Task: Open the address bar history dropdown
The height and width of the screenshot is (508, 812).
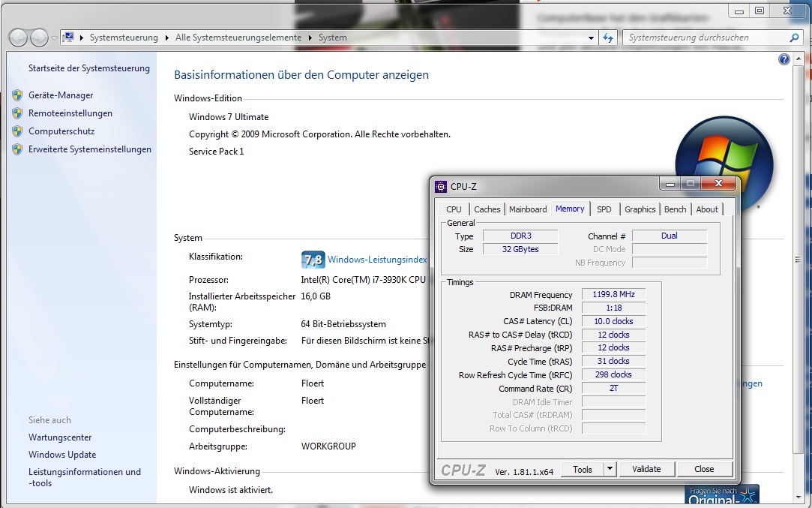Action: pyautogui.click(x=591, y=38)
